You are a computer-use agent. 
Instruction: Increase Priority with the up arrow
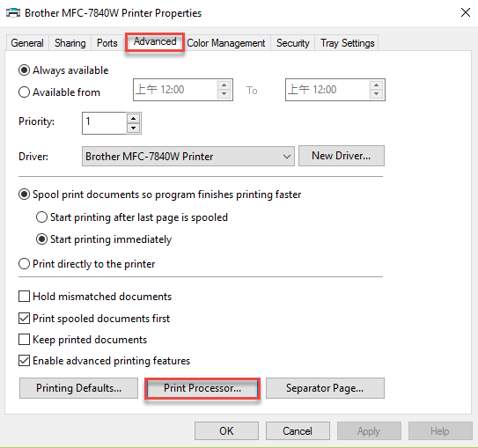tap(134, 118)
